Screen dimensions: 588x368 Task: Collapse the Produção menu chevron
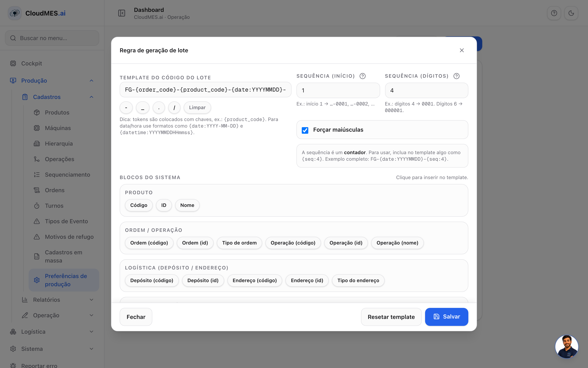91,81
